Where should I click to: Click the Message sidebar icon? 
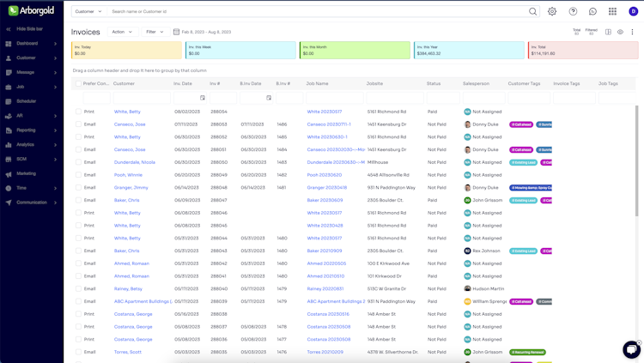(x=9, y=72)
